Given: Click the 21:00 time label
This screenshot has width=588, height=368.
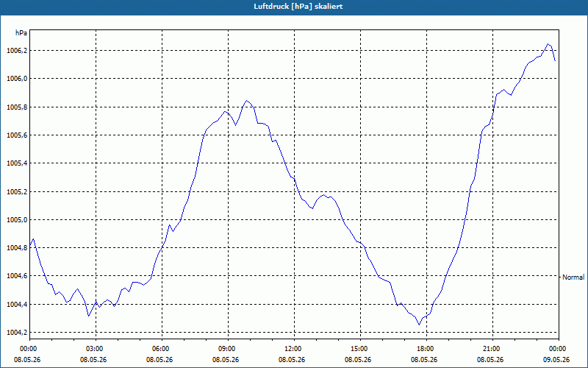Looking at the screenshot, I should click(492, 349).
